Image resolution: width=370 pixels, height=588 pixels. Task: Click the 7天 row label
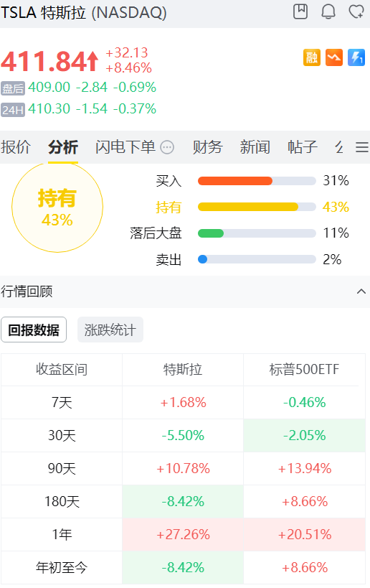(x=62, y=403)
